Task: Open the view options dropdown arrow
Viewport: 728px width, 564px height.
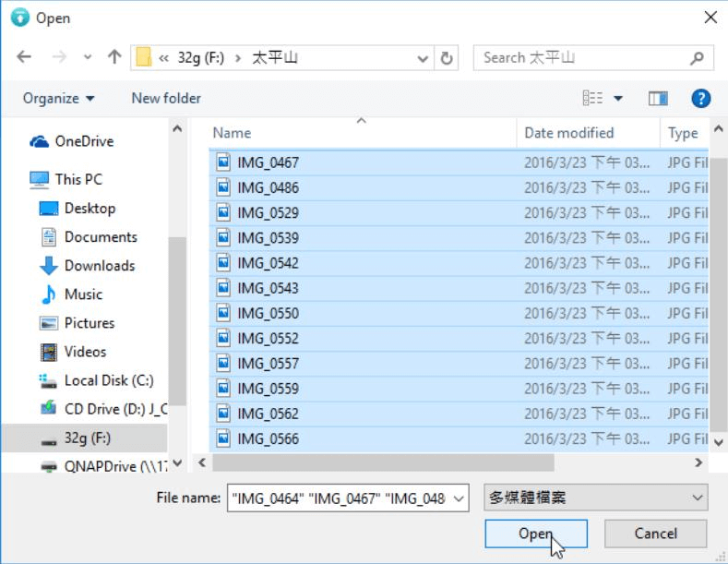Action: point(618,98)
